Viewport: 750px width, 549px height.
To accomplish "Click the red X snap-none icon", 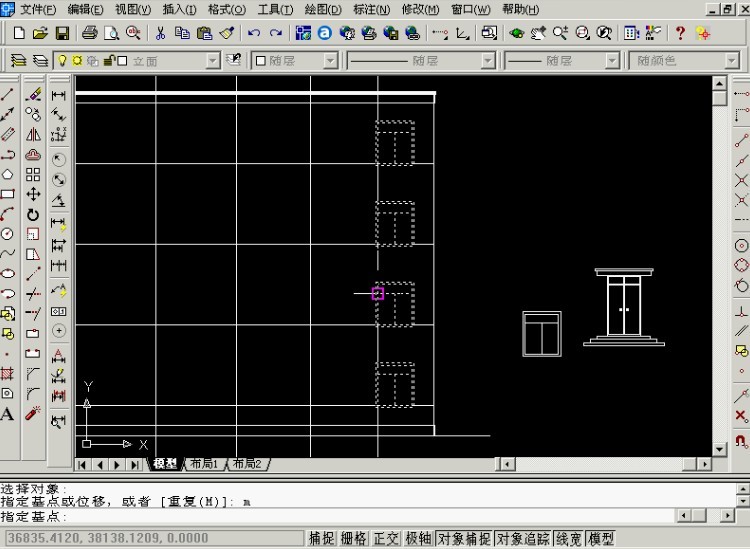I will (741, 416).
